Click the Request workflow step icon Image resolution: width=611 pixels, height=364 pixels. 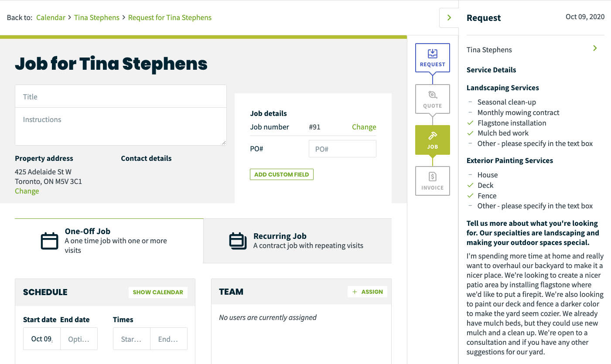point(432,54)
